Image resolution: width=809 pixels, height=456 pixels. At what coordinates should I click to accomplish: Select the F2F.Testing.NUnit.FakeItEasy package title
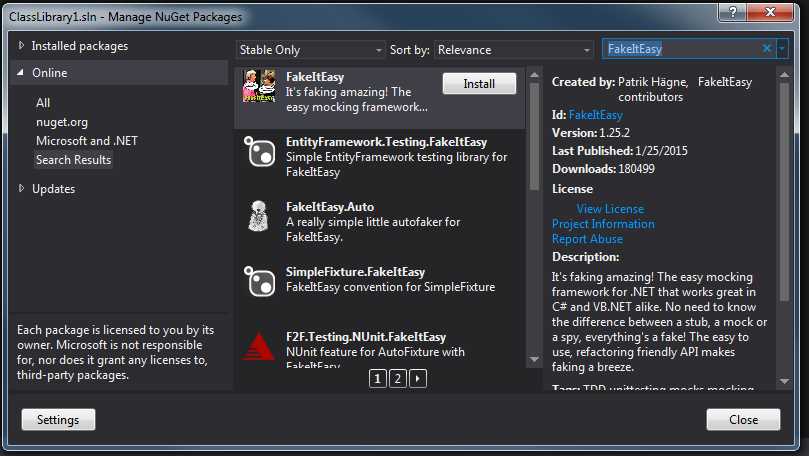point(366,337)
